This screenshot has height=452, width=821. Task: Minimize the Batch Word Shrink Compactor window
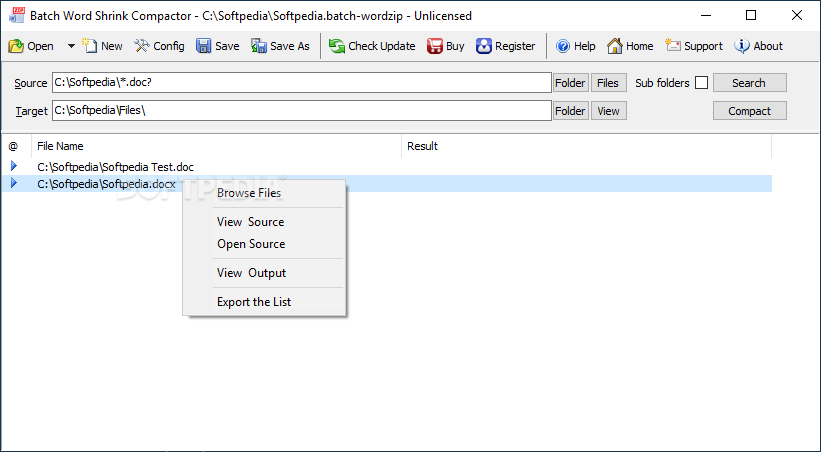click(705, 16)
